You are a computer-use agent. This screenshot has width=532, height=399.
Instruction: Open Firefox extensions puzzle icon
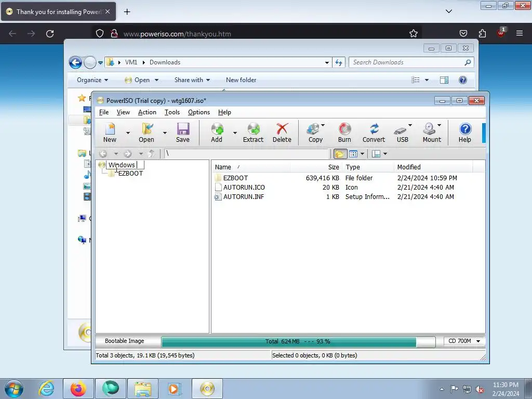coord(482,34)
